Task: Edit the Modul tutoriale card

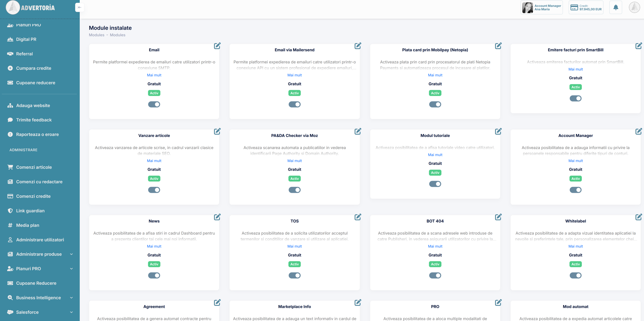Action: [498, 131]
